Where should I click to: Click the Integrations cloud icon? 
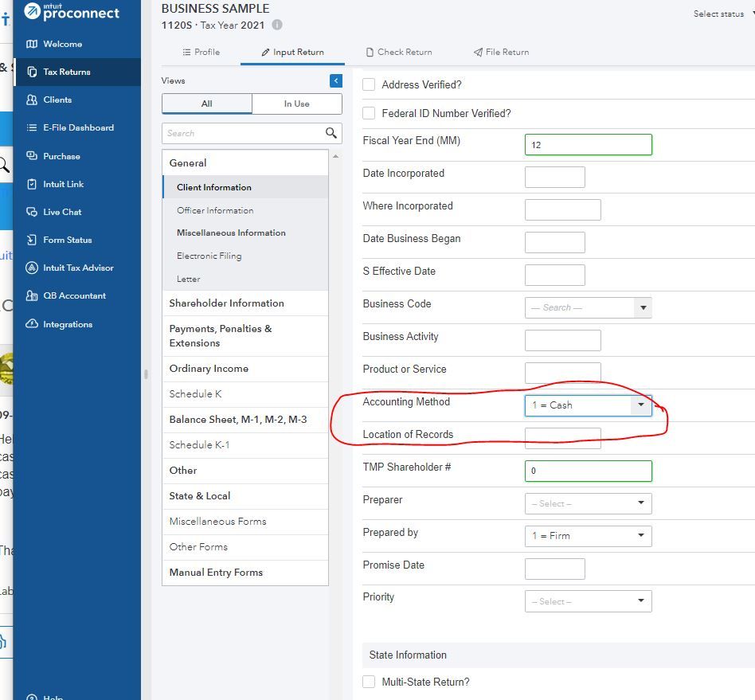[x=32, y=324]
